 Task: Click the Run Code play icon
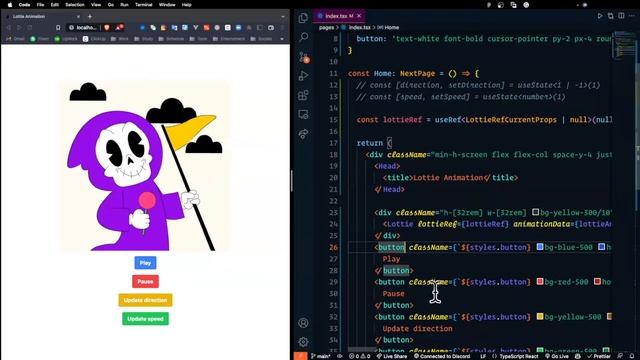pyautogui.click(x=600, y=16)
